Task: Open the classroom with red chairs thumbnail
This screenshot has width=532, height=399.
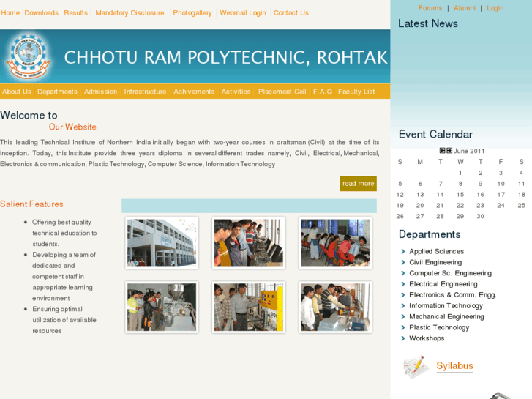Action: click(335, 243)
